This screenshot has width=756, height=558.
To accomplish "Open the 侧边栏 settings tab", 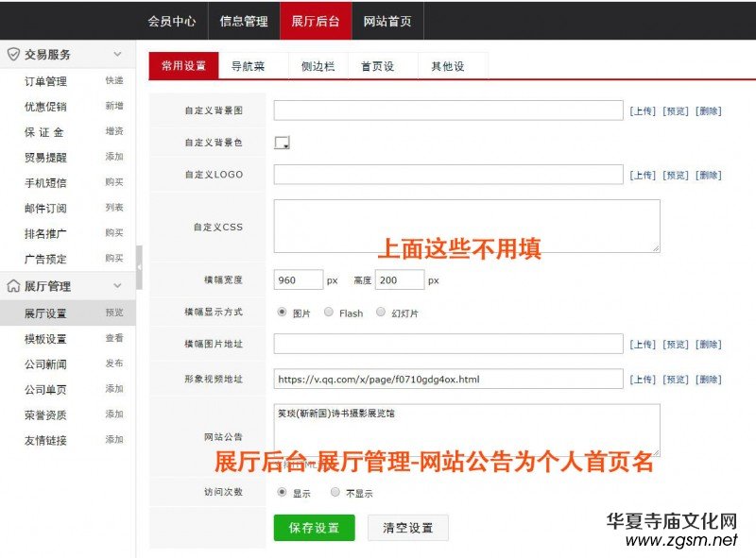I will 317,66.
